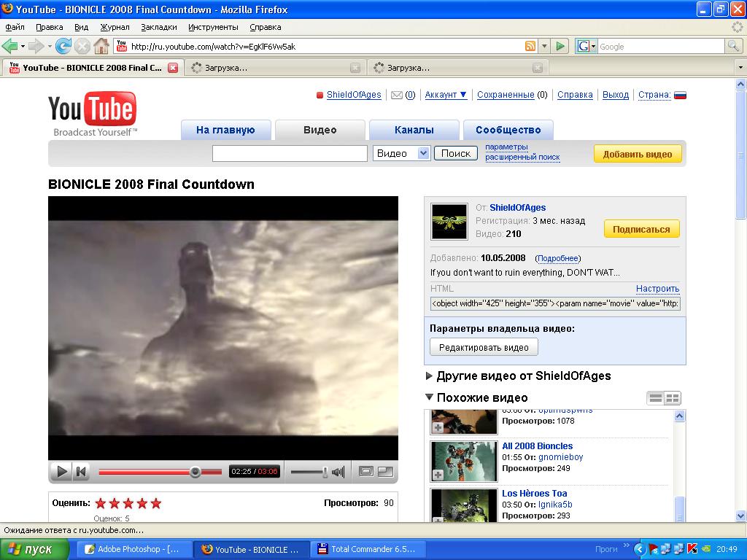Switch related videos to list view icon
The image size is (747, 560).
point(656,398)
